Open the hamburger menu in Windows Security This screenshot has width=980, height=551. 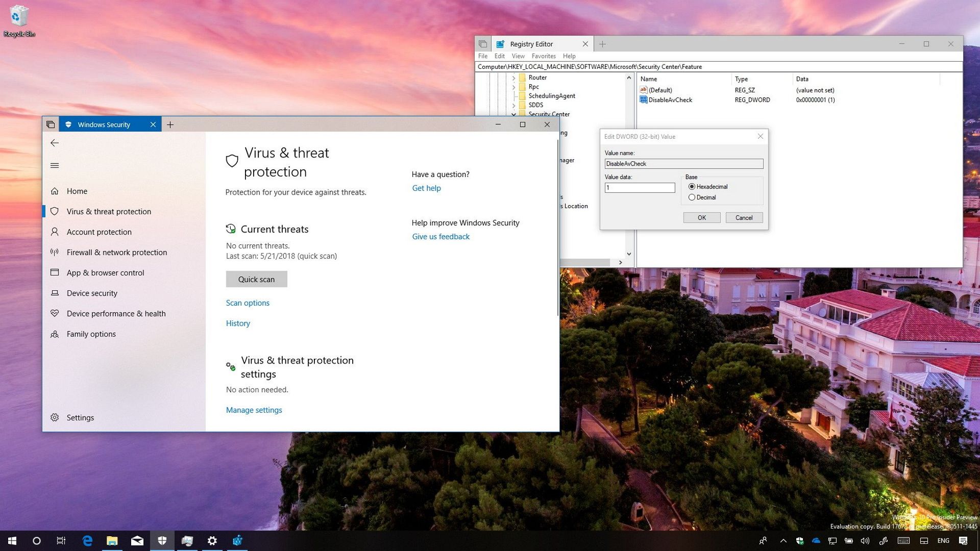55,165
